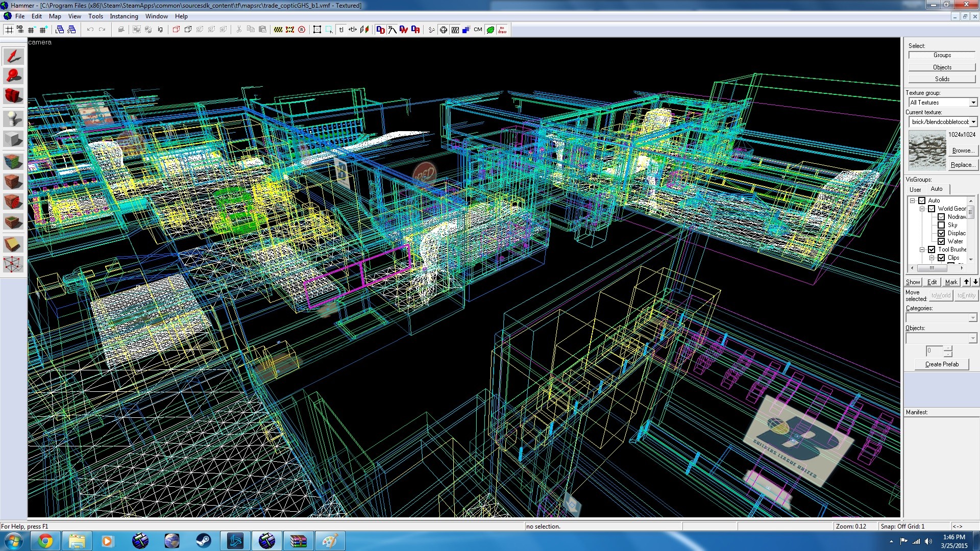Click the Create Prefab button

point(942,364)
